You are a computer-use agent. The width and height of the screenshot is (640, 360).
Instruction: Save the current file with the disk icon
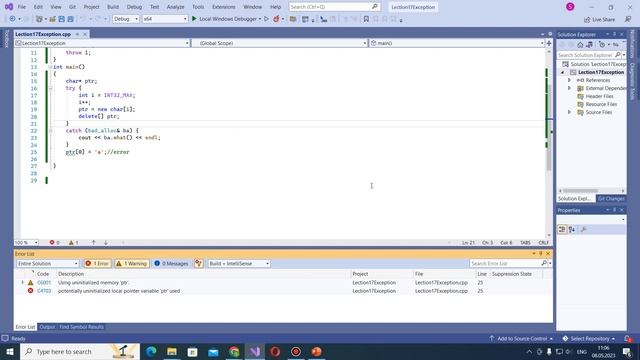61,19
